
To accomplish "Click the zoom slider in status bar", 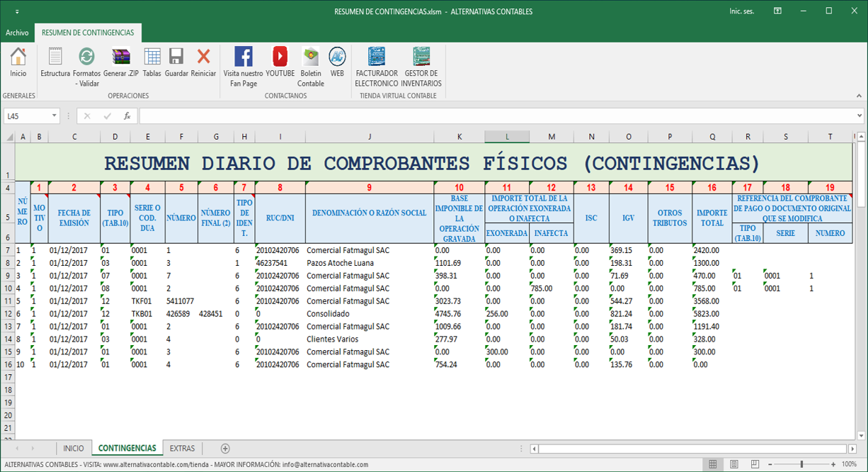I will pyautogui.click(x=801, y=464).
